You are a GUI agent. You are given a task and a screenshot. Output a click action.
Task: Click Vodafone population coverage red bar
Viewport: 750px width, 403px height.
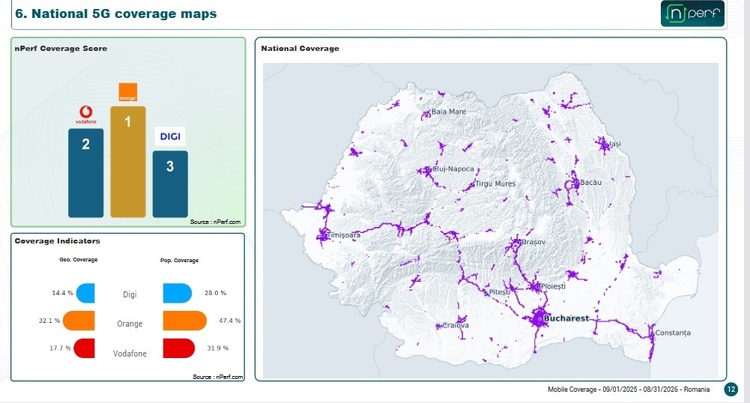pyautogui.click(x=179, y=348)
